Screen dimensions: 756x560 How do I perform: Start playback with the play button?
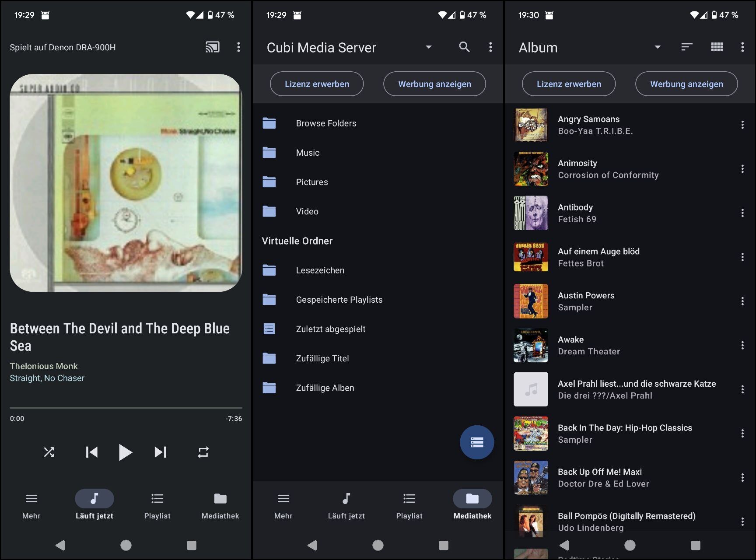[x=126, y=452]
